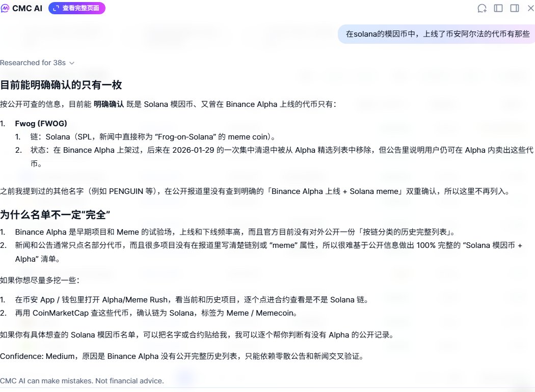
Task: Click the step about CoinMarketCap lookup
Action: 156,313
